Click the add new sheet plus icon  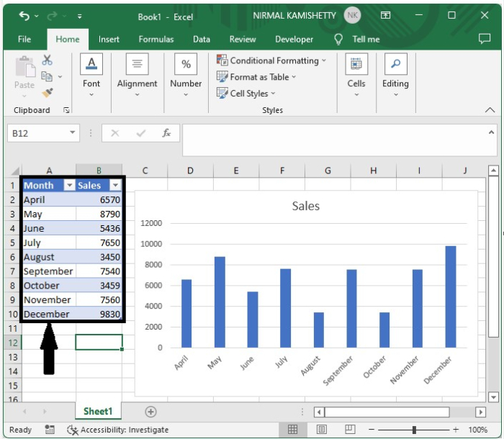tap(150, 412)
